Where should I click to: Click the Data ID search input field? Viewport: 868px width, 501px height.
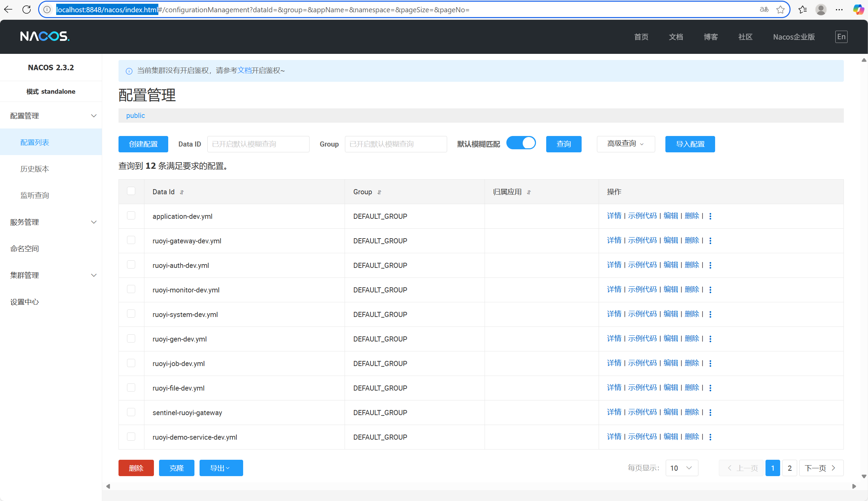258,144
